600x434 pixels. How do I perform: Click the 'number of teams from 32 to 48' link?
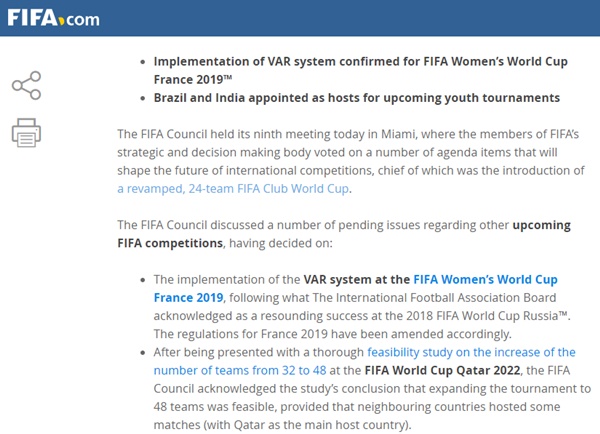[240, 370]
